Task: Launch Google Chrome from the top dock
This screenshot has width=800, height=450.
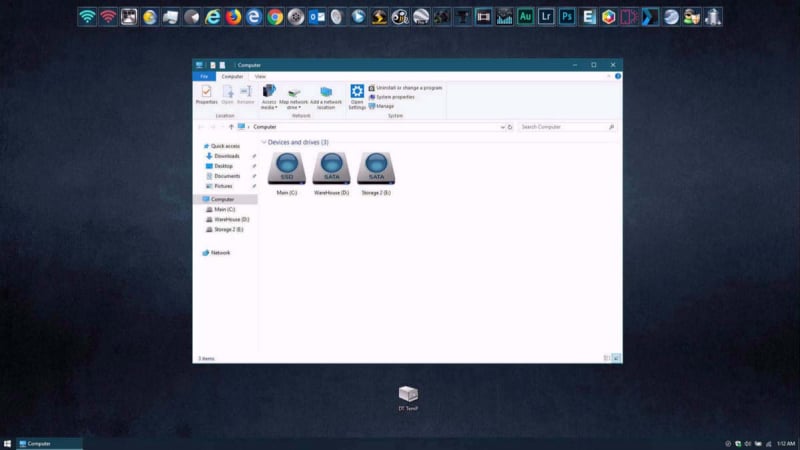Action: (275, 17)
